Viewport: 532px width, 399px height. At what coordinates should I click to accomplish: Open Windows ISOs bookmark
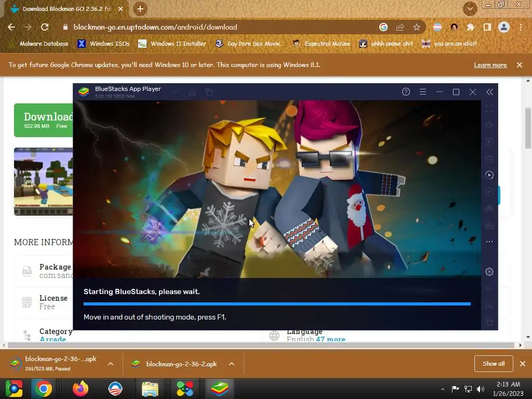(104, 44)
